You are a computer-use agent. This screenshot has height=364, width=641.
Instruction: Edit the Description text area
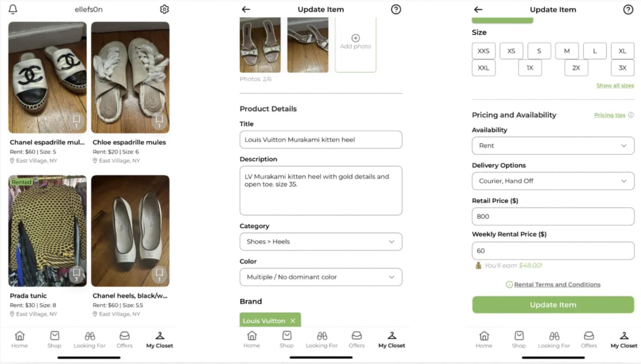320,191
